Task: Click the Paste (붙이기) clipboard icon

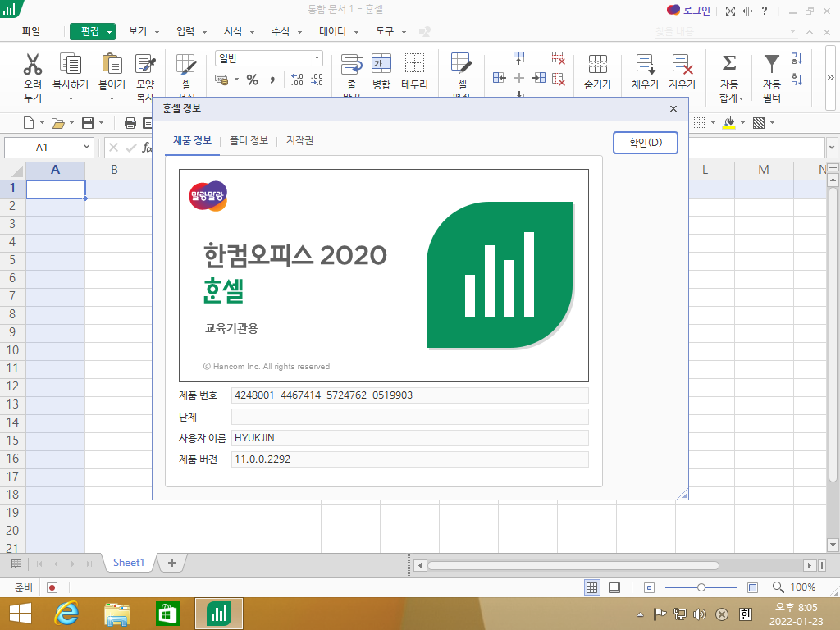Action: click(112, 64)
